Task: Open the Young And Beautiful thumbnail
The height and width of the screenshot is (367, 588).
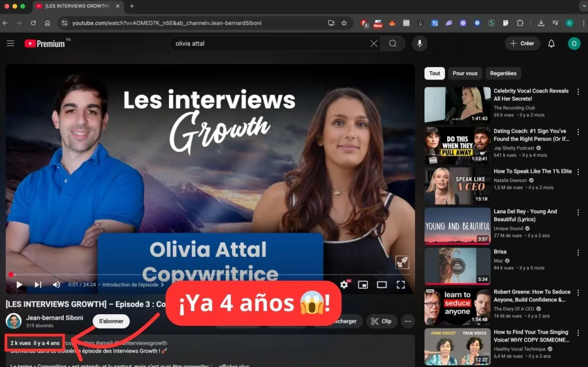Action: (457, 226)
